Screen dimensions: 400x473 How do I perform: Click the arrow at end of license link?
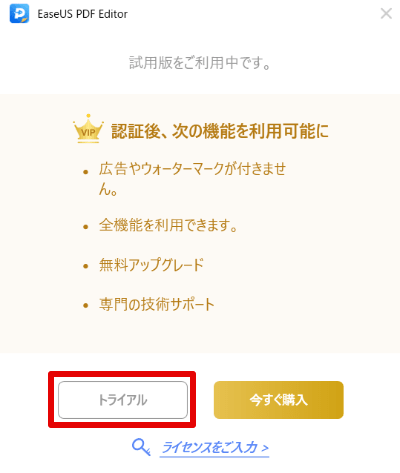[265, 448]
